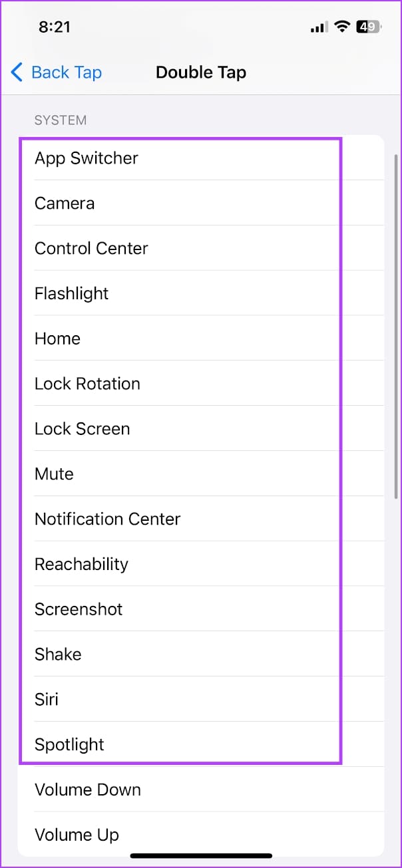
Task: Choose the Screenshot action
Action: point(79,610)
